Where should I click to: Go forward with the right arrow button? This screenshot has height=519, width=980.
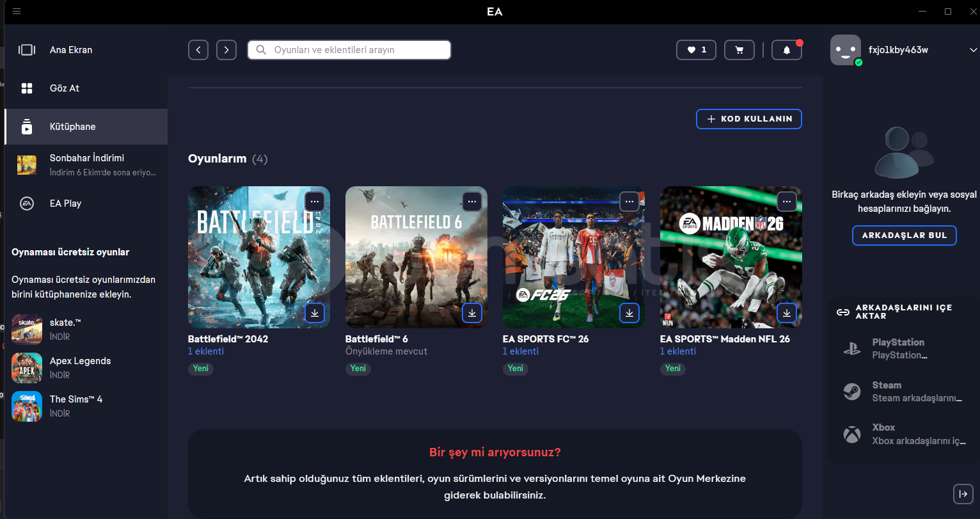tap(226, 50)
